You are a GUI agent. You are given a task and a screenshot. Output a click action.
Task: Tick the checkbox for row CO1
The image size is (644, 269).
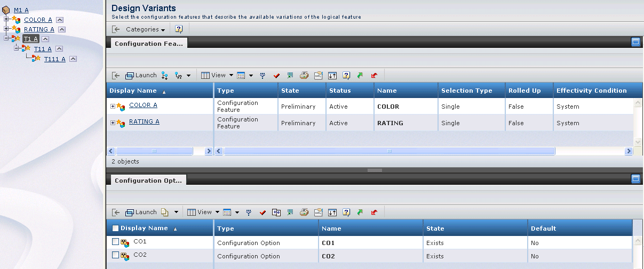[x=116, y=242]
